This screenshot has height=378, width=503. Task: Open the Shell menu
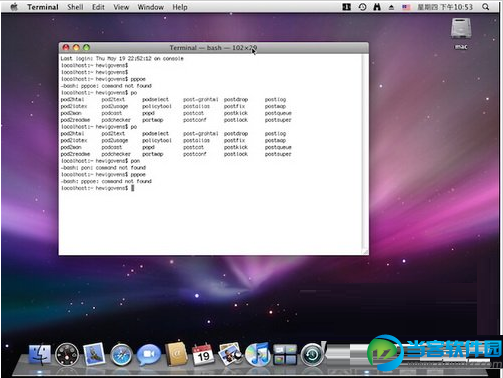[75, 7]
